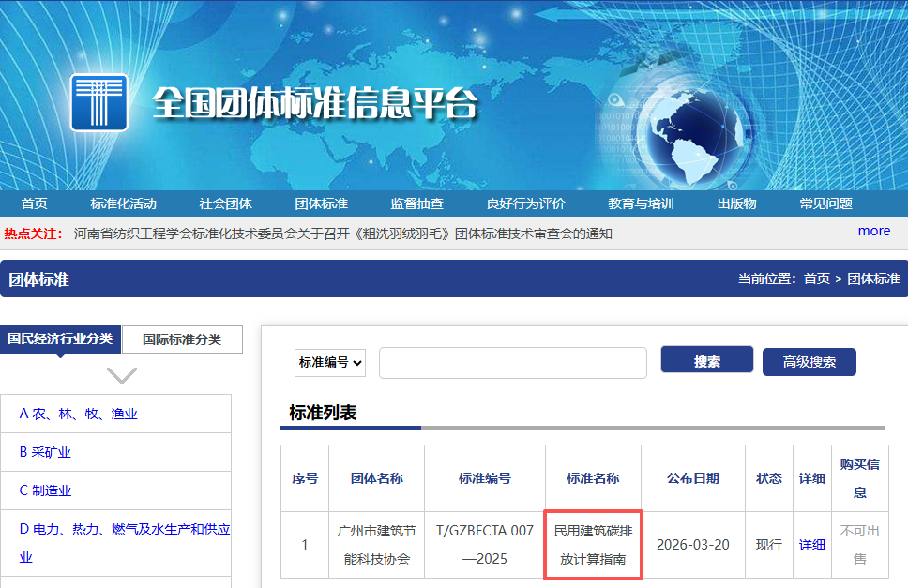Expand the downward chevron under category tabs

122,375
